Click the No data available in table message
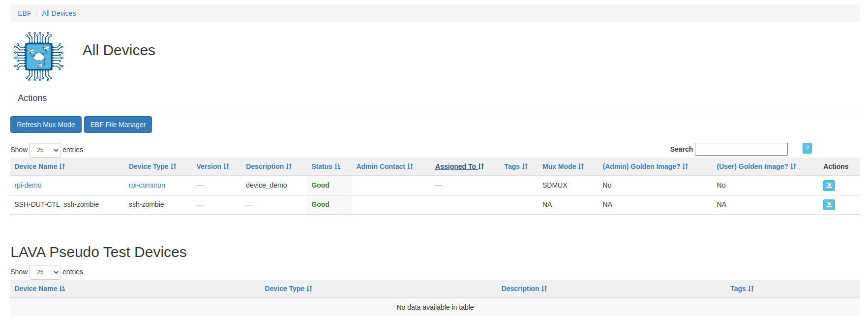This screenshot has height=324, width=868. pos(435,307)
